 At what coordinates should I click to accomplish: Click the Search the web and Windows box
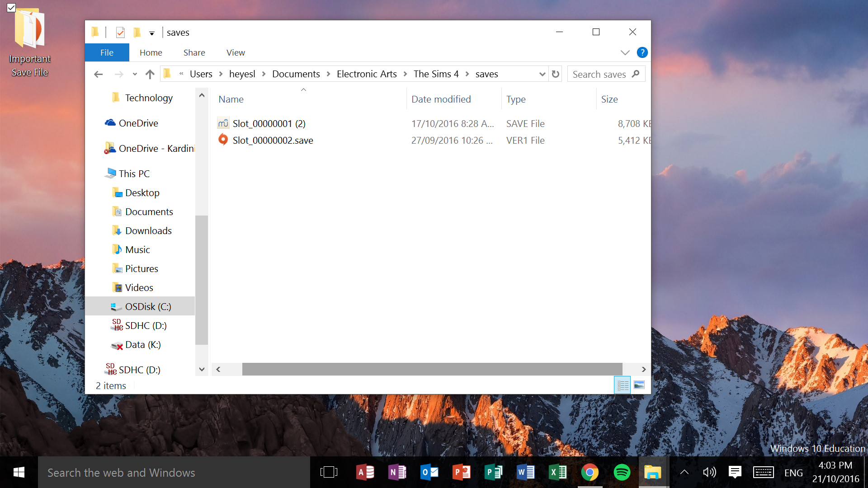click(x=174, y=472)
